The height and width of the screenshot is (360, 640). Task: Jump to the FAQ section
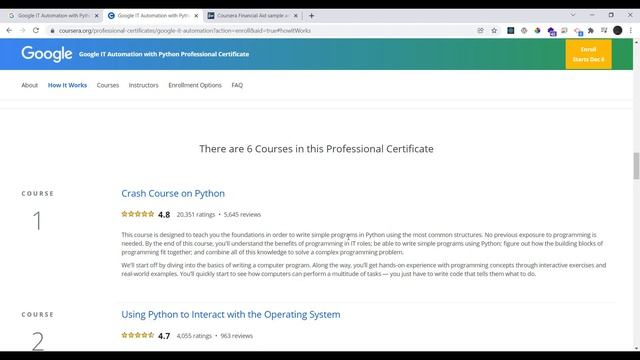tap(237, 85)
